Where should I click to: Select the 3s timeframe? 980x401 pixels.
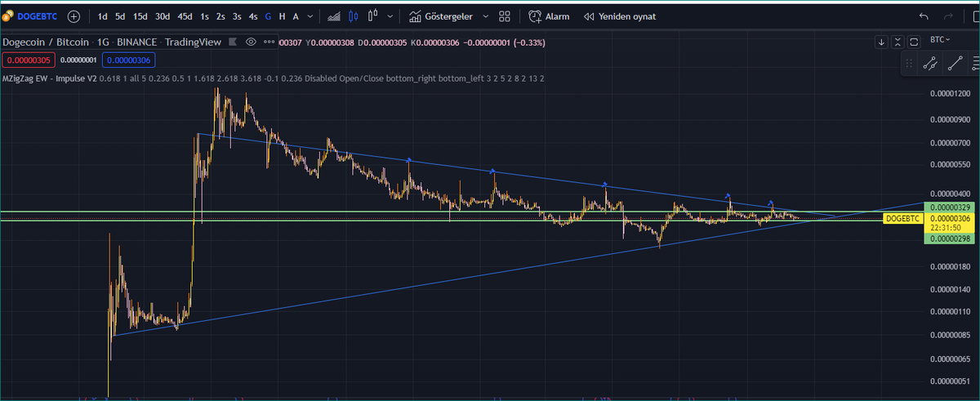coord(237,16)
